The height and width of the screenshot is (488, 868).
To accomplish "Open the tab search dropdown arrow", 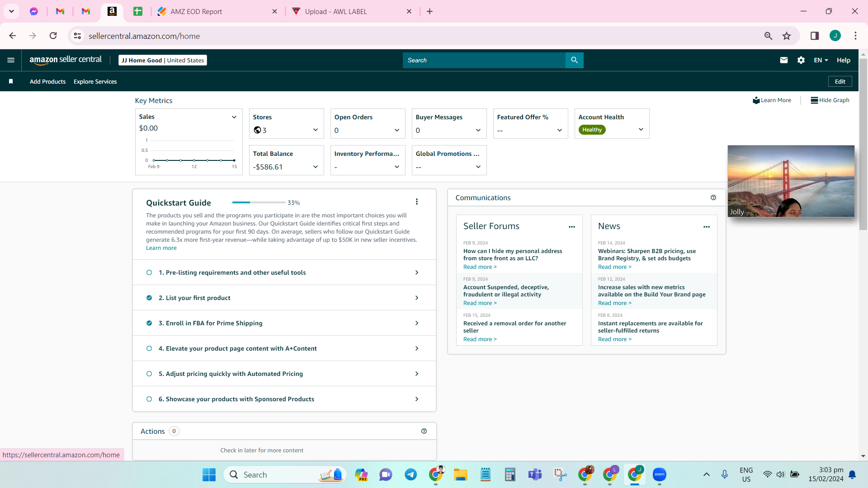I will coord(12,11).
